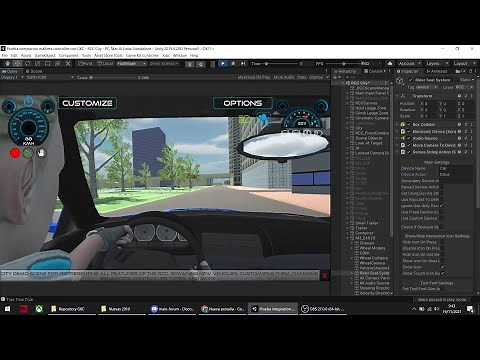Click the Step frame button
Screen dimensions: 480x360
click(x=243, y=64)
